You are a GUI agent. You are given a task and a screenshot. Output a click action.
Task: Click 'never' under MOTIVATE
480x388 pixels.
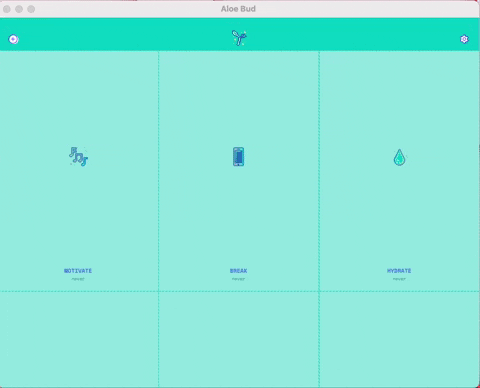point(78,279)
